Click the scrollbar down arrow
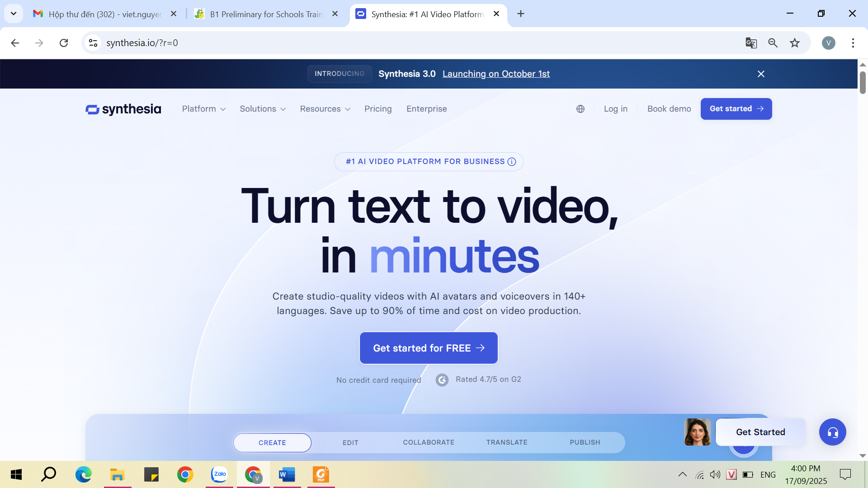The width and height of the screenshot is (868, 488). click(863, 456)
